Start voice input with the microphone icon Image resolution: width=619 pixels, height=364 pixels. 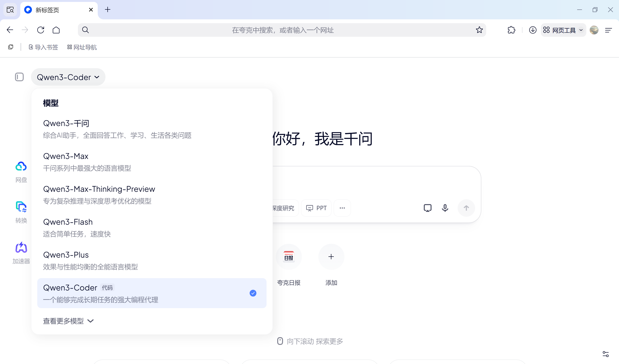pyautogui.click(x=445, y=208)
